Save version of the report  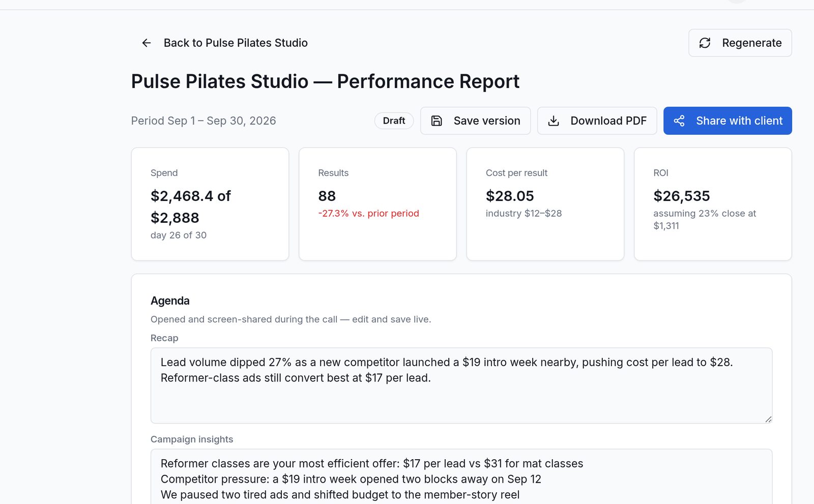(x=475, y=121)
